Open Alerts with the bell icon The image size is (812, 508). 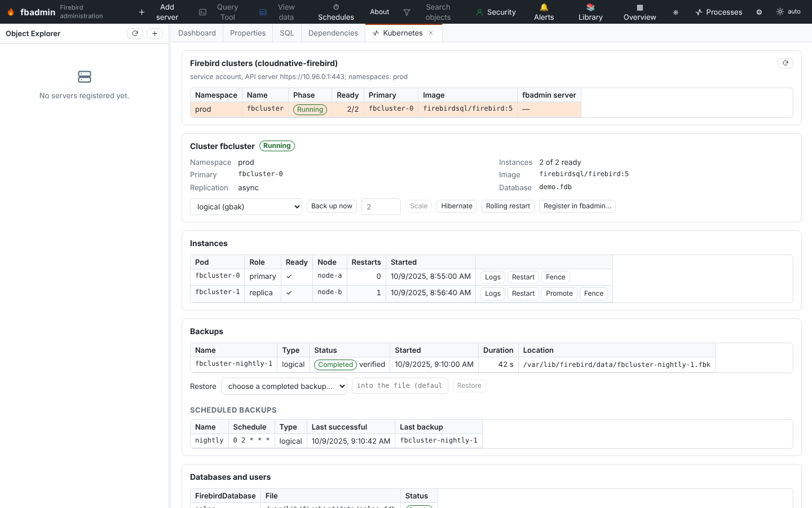pyautogui.click(x=544, y=12)
